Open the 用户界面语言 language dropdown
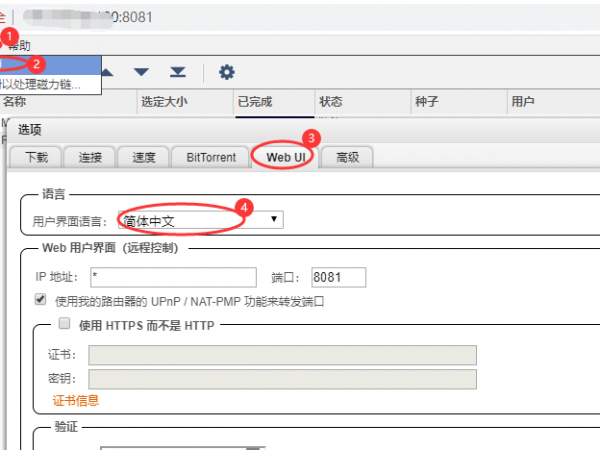The image size is (600, 450). pyautogui.click(x=200, y=219)
